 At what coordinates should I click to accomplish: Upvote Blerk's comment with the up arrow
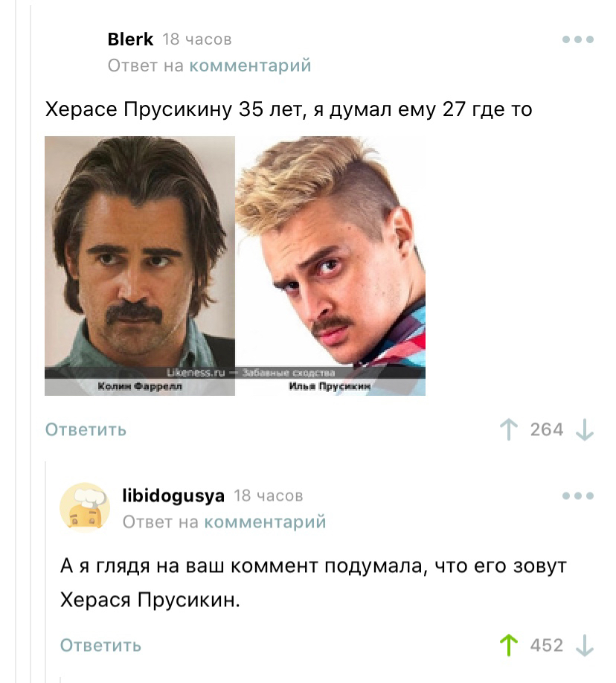coord(508,429)
